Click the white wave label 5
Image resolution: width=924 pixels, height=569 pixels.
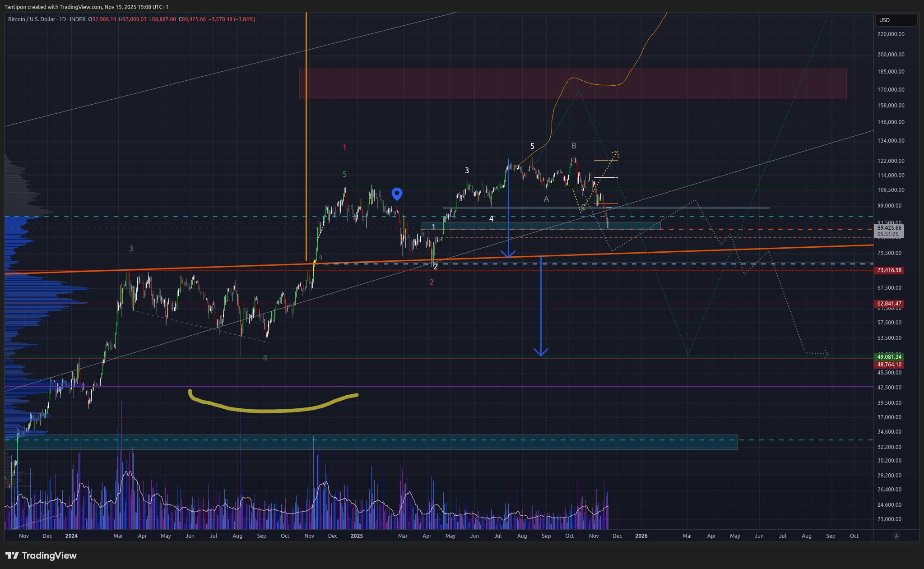532,146
